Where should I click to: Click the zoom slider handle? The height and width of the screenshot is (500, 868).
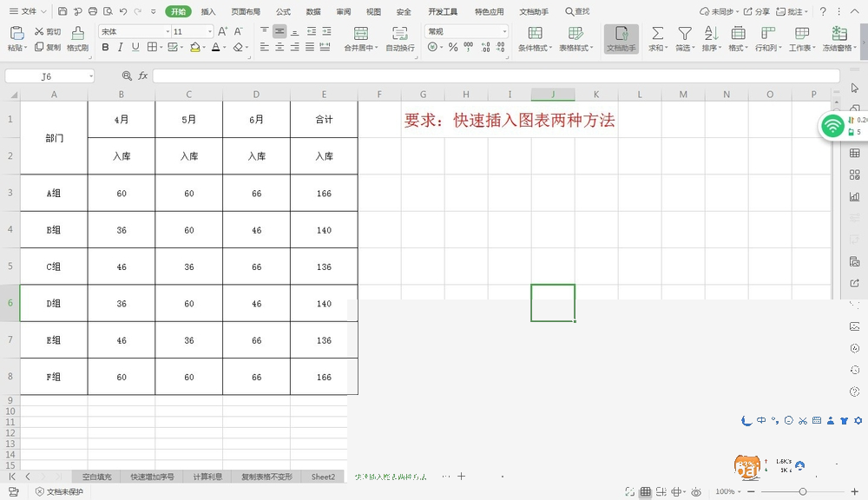[x=803, y=491]
